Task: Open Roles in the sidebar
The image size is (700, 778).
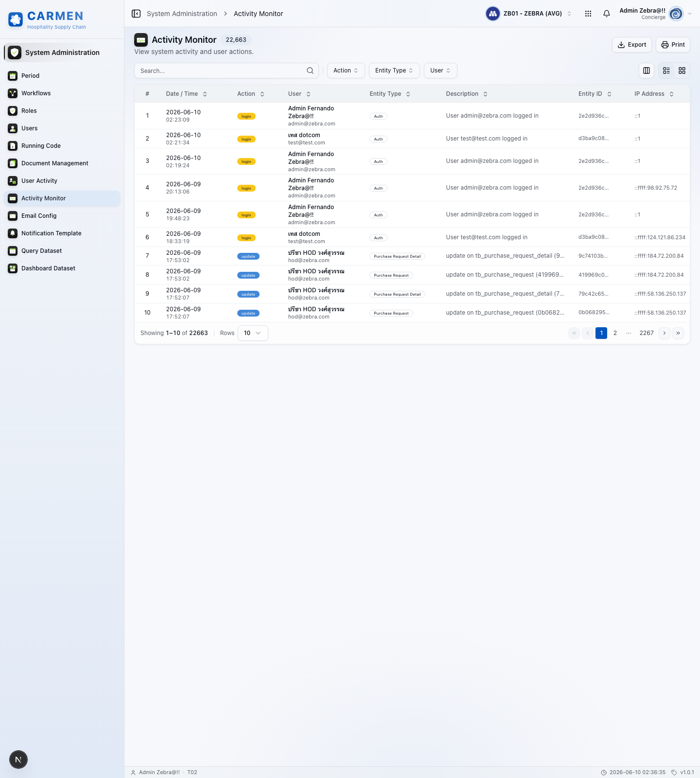Action: click(x=62, y=111)
